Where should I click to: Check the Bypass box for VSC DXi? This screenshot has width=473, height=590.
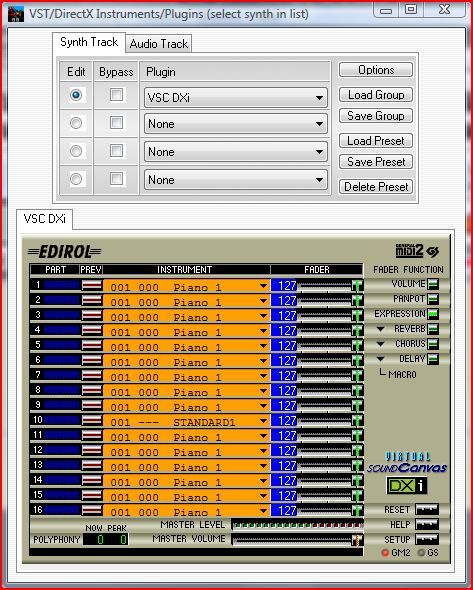click(x=116, y=94)
